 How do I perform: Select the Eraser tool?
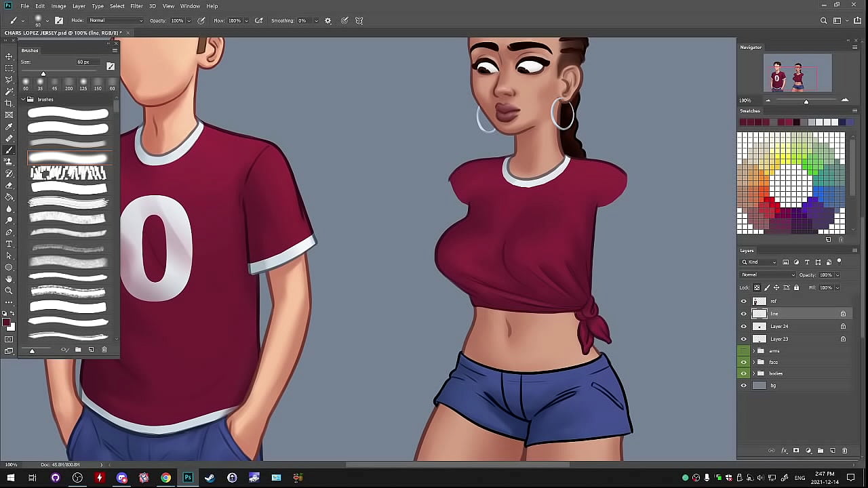[x=9, y=185]
